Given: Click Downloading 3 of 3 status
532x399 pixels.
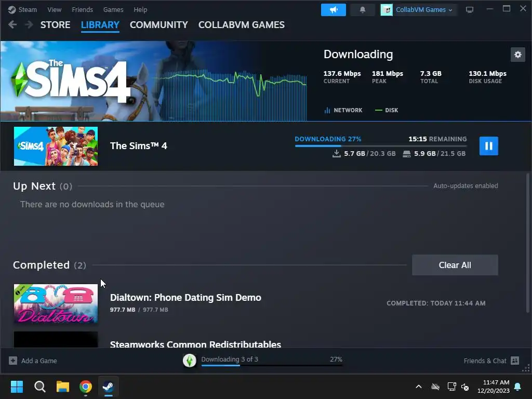Looking at the screenshot, I should coord(229,359).
